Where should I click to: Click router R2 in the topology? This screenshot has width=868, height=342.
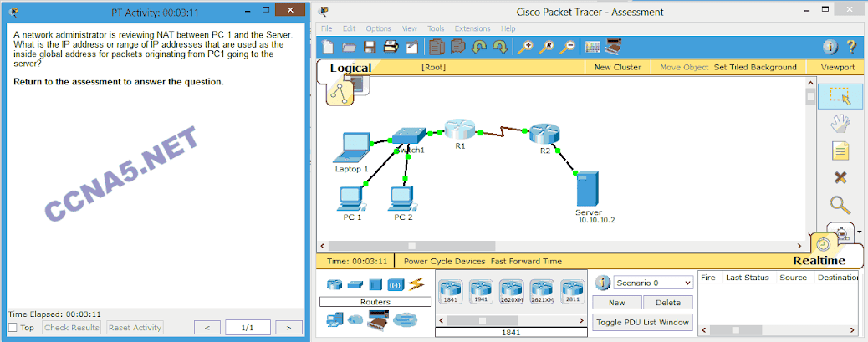pyautogui.click(x=544, y=133)
